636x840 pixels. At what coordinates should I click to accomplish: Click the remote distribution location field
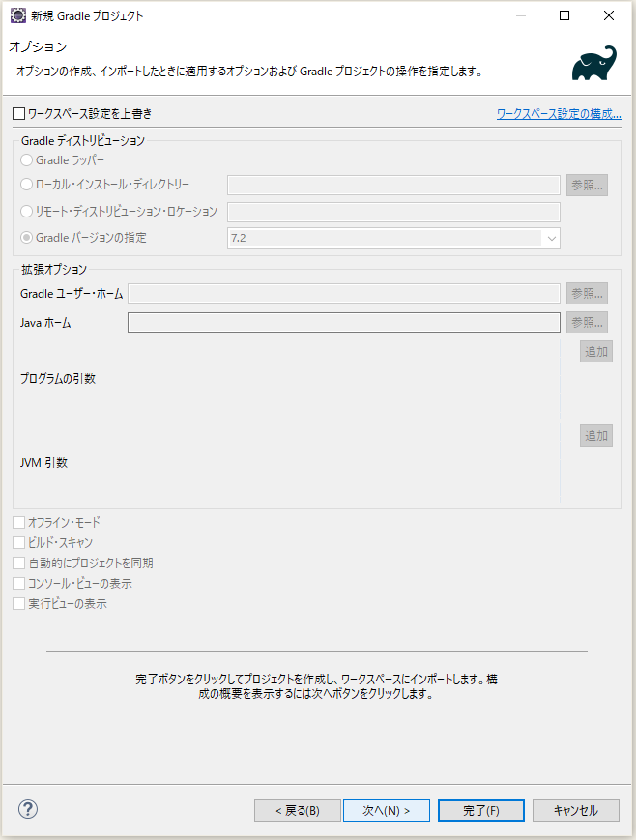[x=393, y=212]
